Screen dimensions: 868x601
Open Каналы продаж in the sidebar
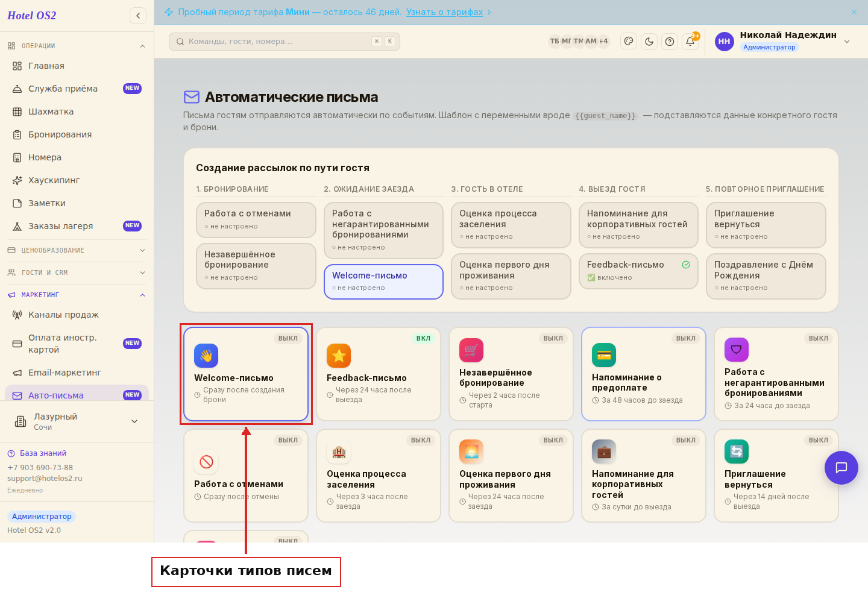(77, 315)
